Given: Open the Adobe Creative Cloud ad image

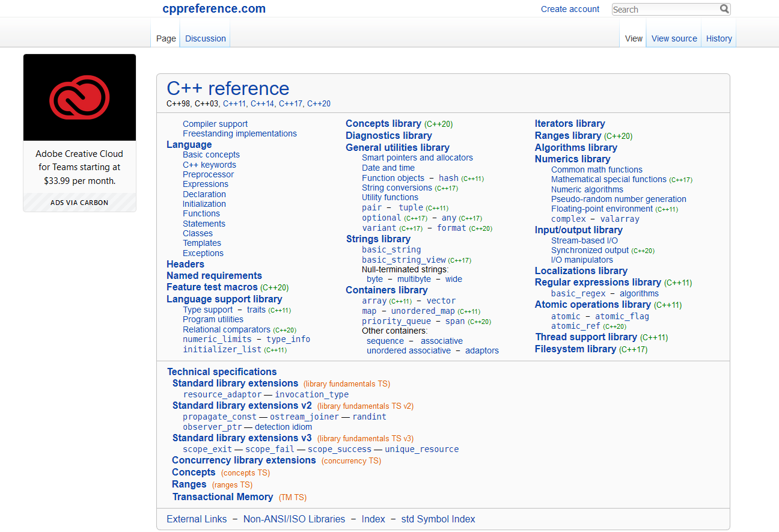Looking at the screenshot, I should (x=80, y=97).
